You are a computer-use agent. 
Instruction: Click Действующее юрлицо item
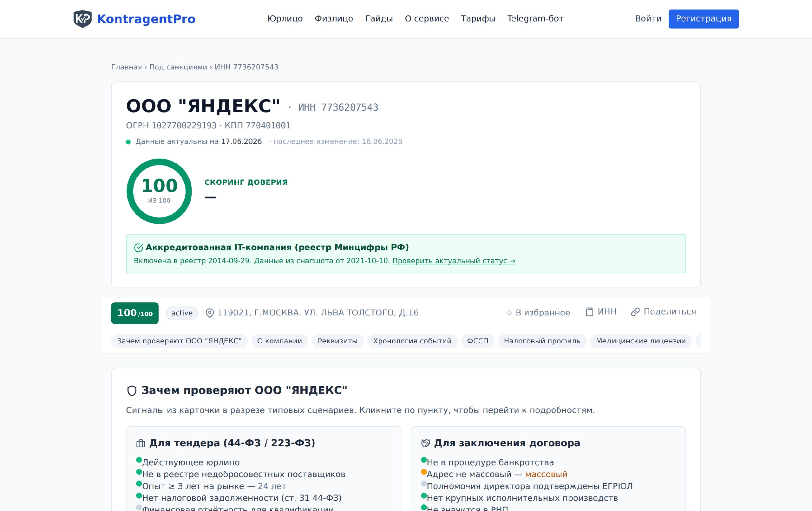point(191,462)
